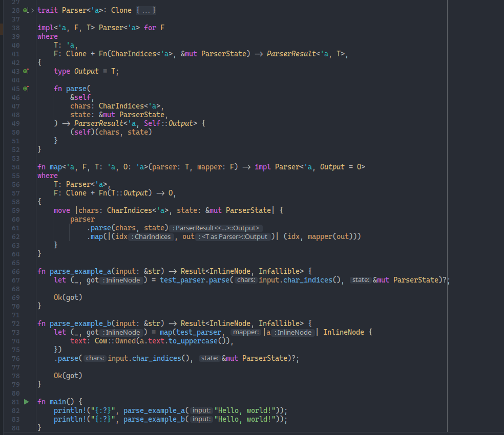Viewport: 504px width, 435px height.
Task: Click 'InlineNode {' struct literal on line 73
Action: point(347,332)
